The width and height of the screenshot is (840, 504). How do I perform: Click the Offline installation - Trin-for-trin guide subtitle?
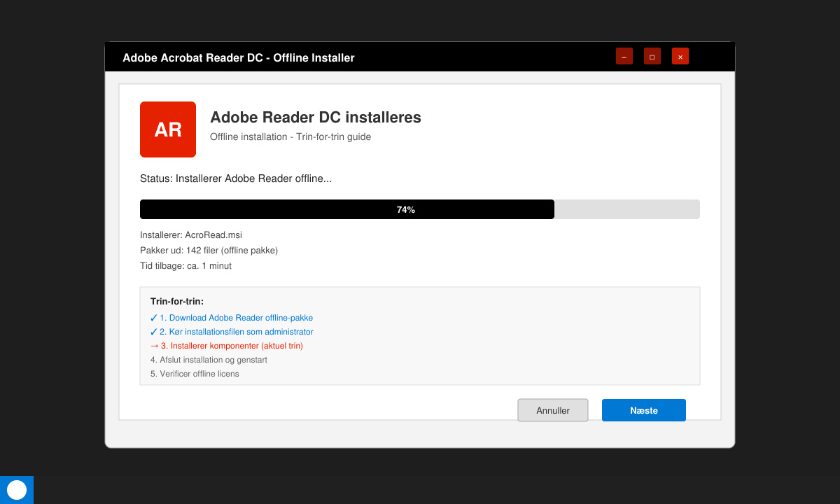tap(290, 136)
